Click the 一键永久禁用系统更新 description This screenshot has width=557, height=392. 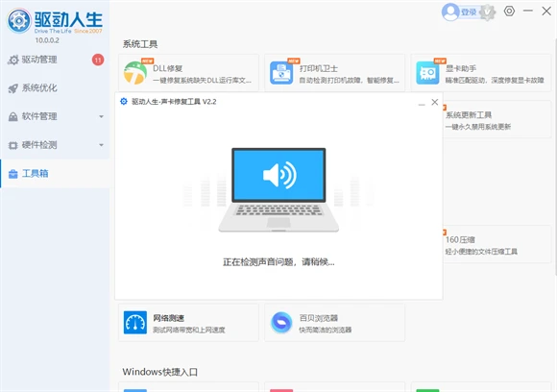478,127
